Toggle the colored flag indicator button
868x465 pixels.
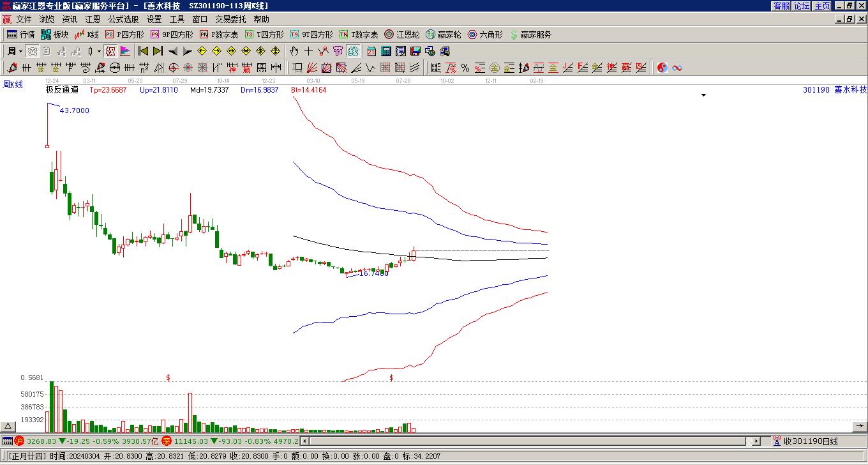coord(124,51)
